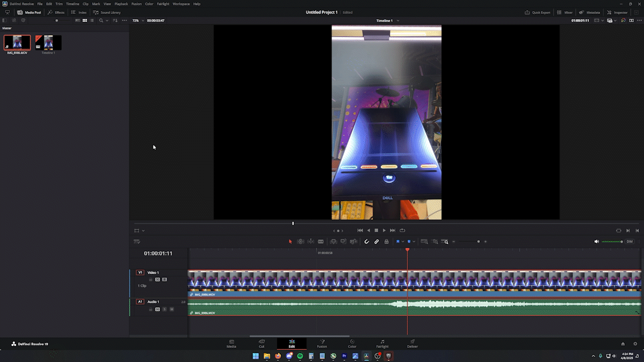Solo the Audio 1 track
The width and height of the screenshot is (644, 362).
[x=165, y=309]
